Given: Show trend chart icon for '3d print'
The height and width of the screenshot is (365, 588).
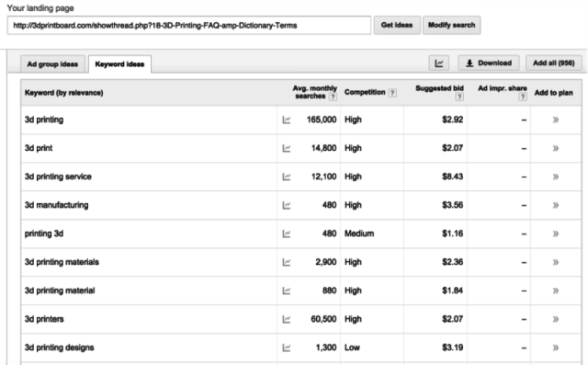Looking at the screenshot, I should (287, 149).
